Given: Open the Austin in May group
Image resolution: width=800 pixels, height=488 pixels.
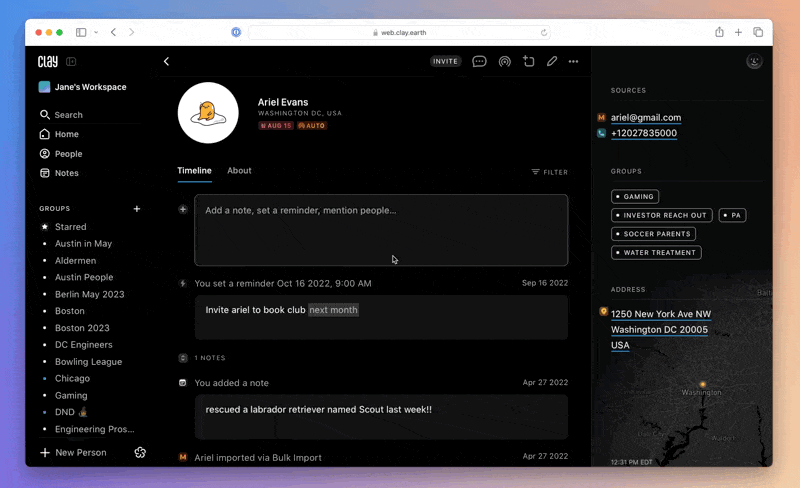Looking at the screenshot, I should click(x=83, y=243).
